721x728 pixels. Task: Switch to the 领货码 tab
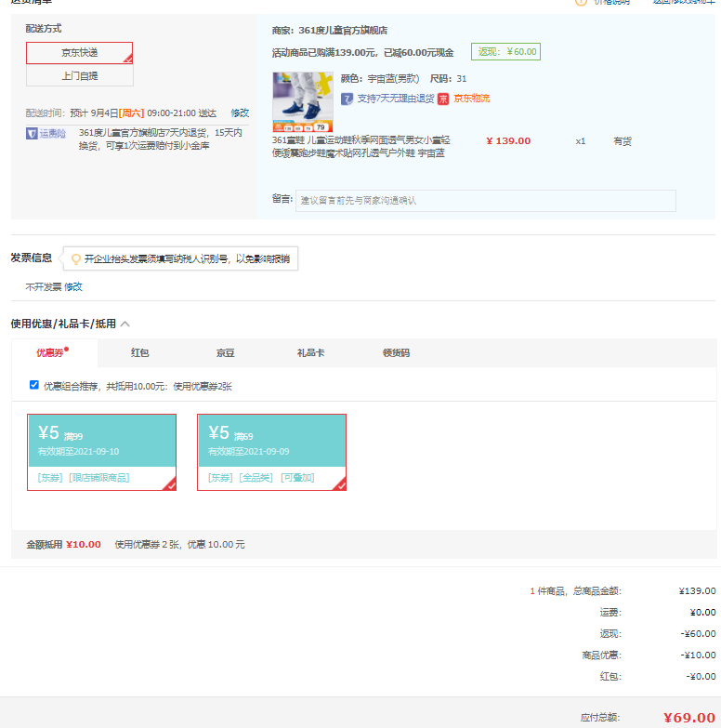point(396,353)
